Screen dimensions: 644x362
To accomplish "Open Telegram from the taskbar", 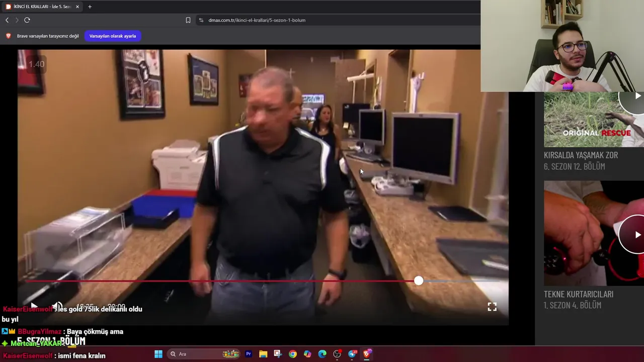I will (352, 354).
